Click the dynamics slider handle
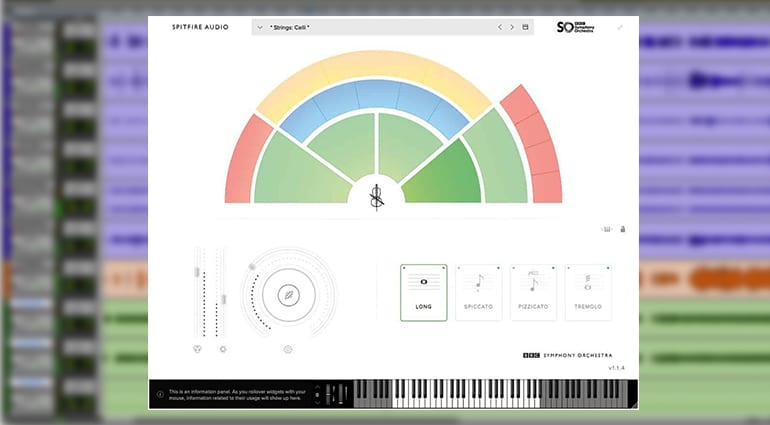This screenshot has width=770, height=425. click(x=223, y=299)
